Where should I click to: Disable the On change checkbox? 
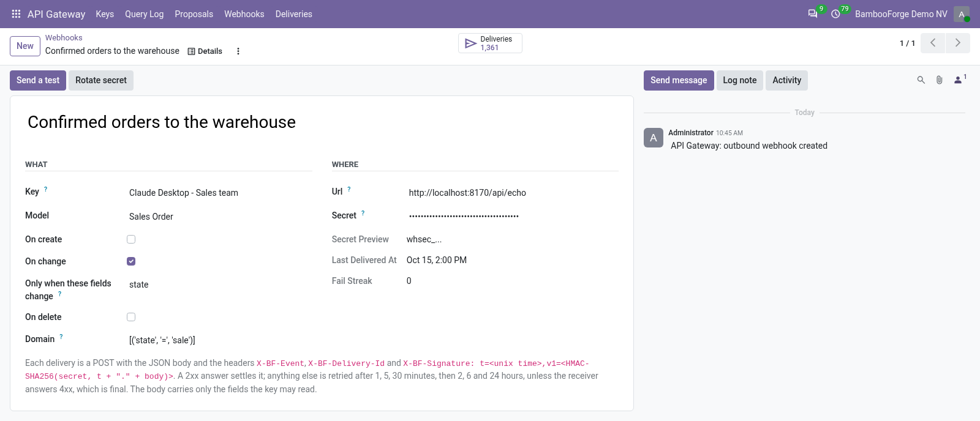pyautogui.click(x=131, y=261)
